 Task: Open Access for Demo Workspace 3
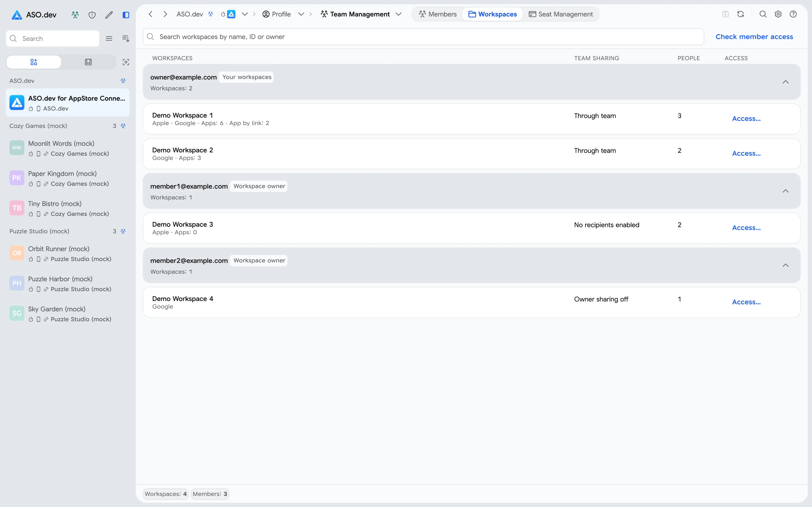point(746,228)
